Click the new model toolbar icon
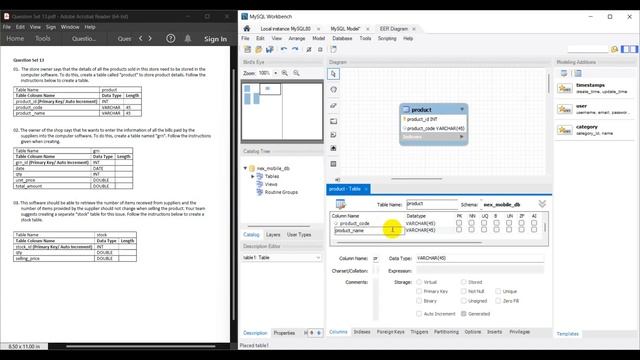The height and width of the screenshot is (360, 640). pyautogui.click(x=247, y=49)
